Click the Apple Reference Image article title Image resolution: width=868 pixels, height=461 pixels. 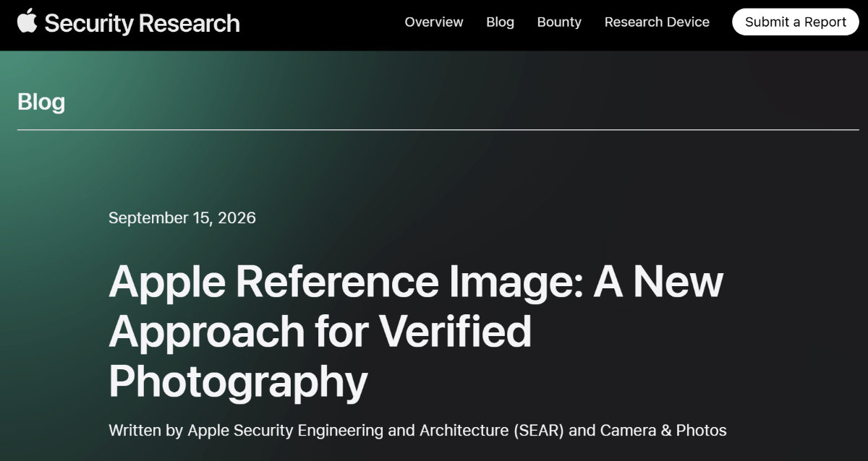tap(416, 331)
